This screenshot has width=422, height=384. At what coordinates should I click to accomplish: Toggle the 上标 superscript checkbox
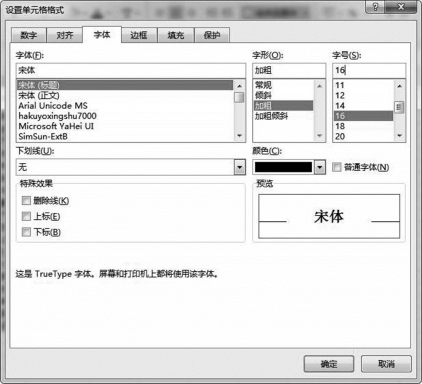[26, 216]
